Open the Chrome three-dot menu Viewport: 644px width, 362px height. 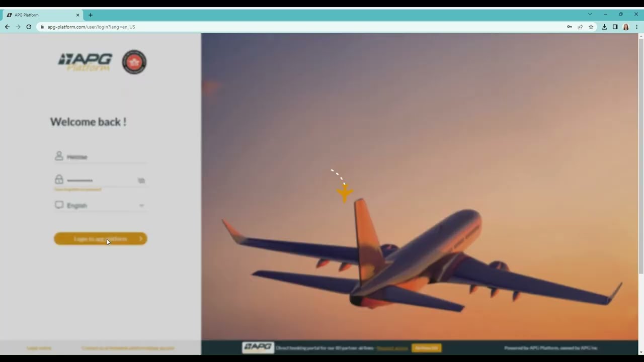pyautogui.click(x=636, y=27)
